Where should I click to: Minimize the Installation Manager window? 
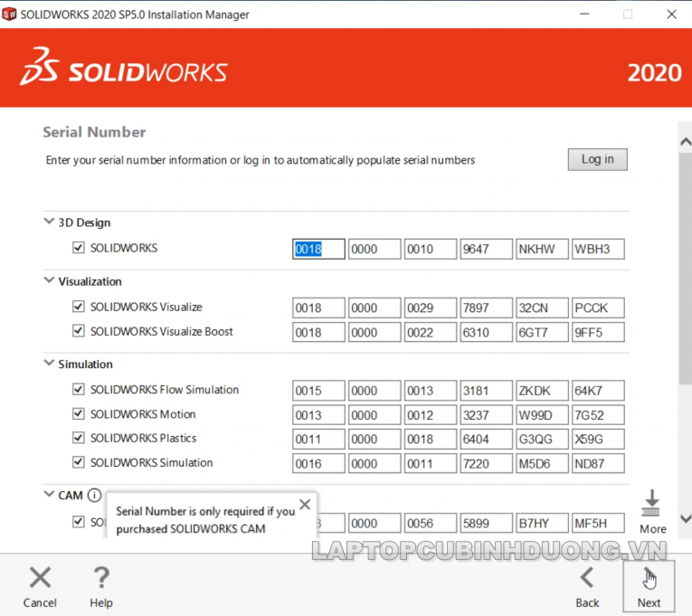point(584,14)
